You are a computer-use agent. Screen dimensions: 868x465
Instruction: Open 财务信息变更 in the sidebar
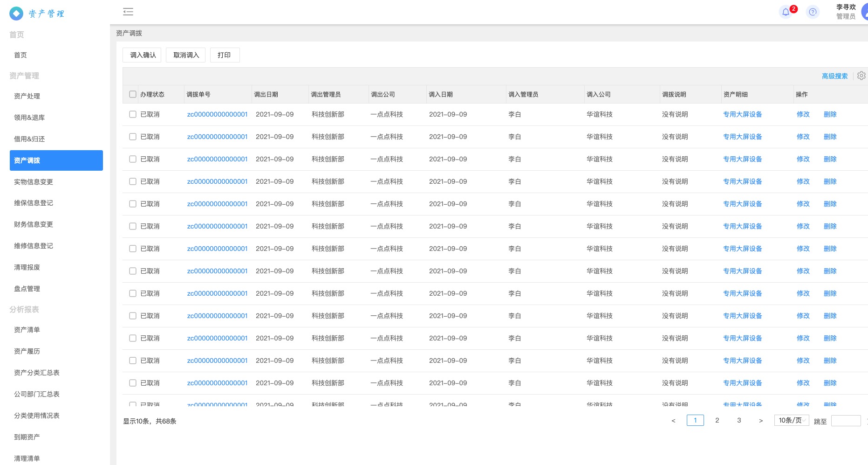pos(34,224)
